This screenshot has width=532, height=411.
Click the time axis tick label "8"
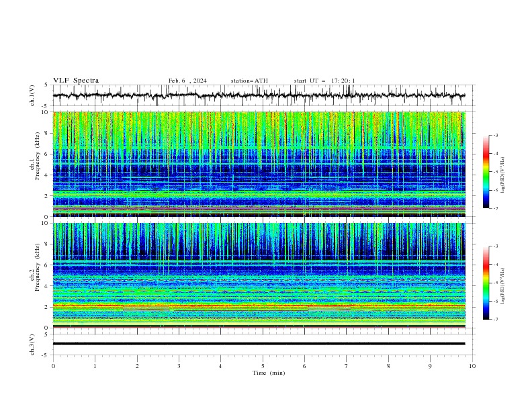point(388,366)
